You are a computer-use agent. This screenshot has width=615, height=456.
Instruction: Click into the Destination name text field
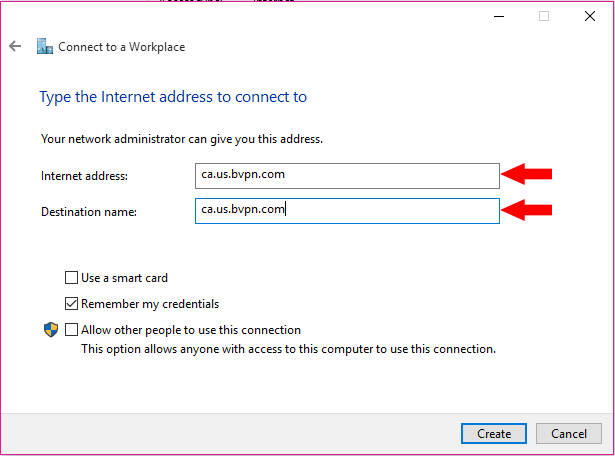347,210
